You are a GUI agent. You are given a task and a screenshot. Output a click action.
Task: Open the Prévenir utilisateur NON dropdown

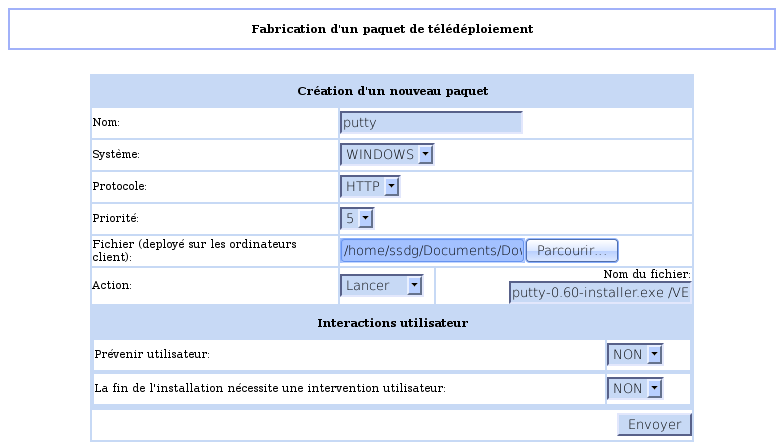(x=635, y=355)
